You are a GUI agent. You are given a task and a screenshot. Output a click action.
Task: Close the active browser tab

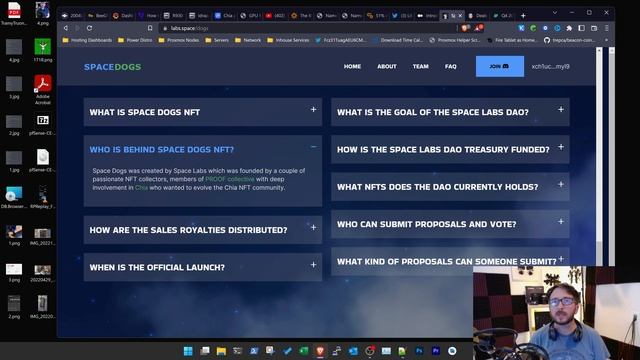[460, 16]
